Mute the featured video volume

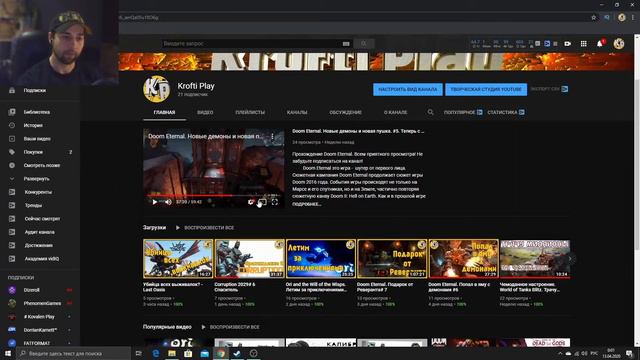168,202
